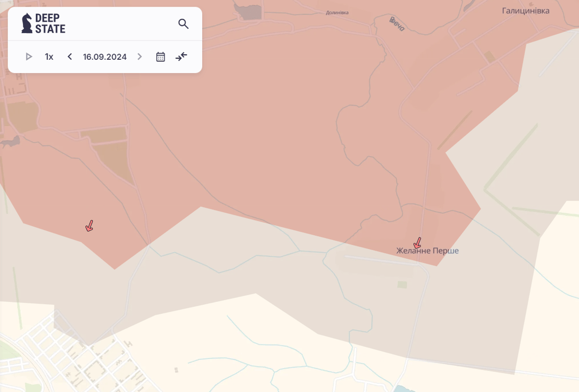This screenshot has width=579, height=392.
Task: Click the converging arrows compare icon
Action: click(x=181, y=57)
